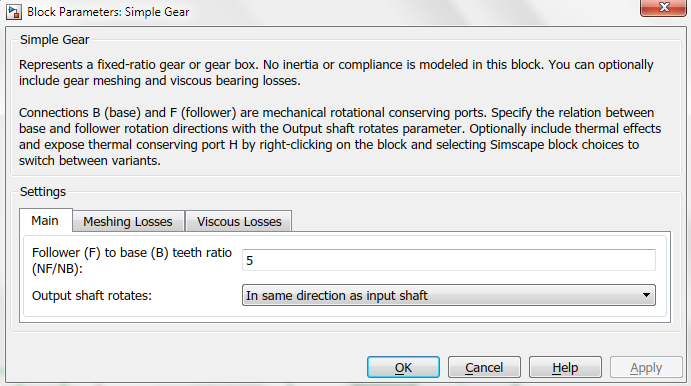
Task: Confirm settings with the OK button
Action: tap(403, 367)
